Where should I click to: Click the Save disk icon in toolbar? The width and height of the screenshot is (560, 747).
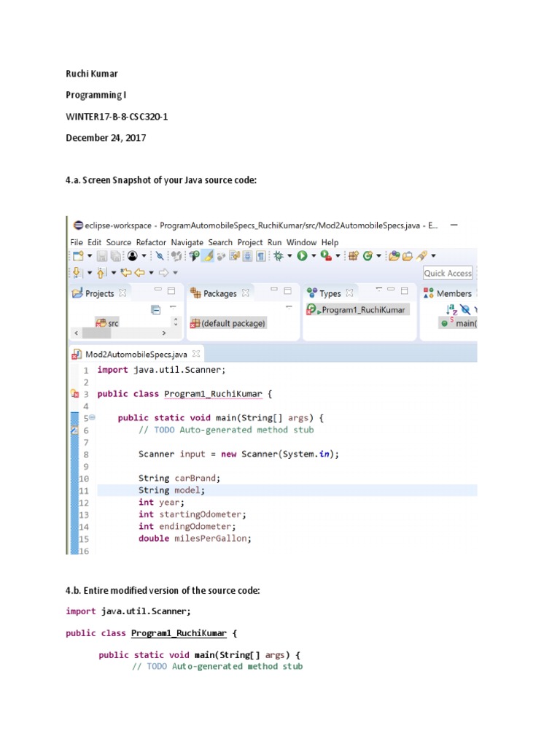click(101, 256)
